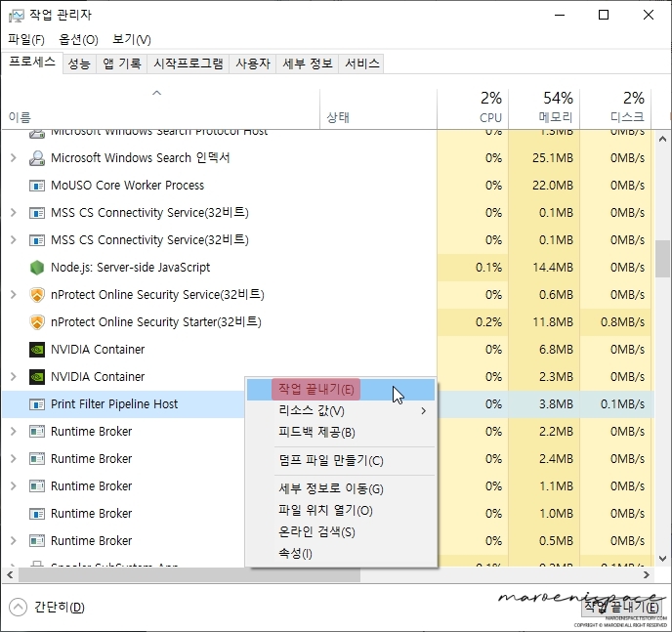Screen dimensions: 672x632
Task: Sort by the 이름 column header
Action: click(x=161, y=108)
